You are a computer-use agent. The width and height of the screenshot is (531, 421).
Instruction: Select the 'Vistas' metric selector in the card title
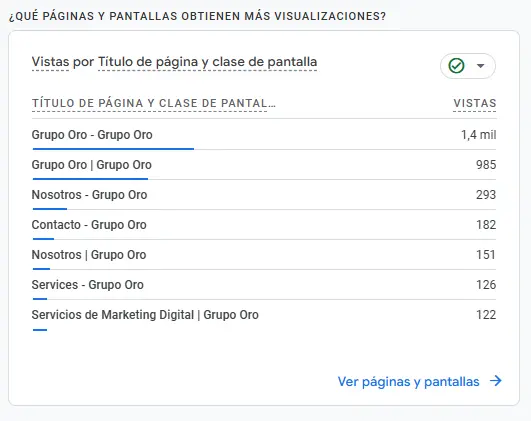coord(50,62)
